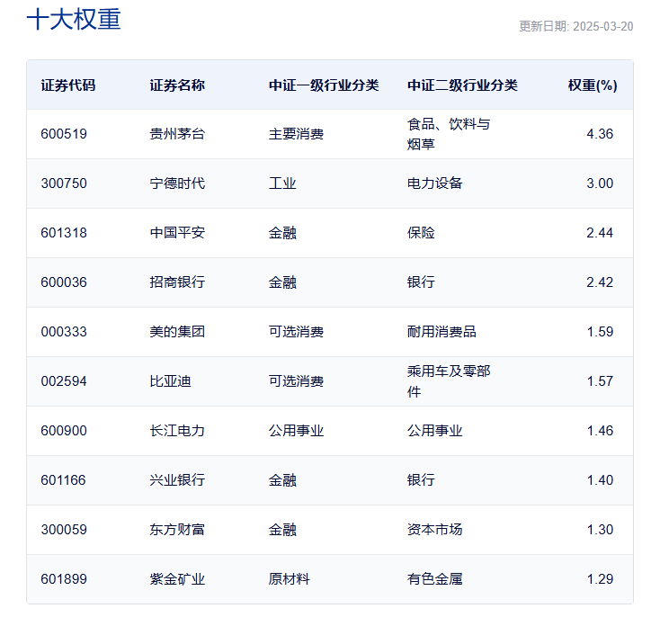Select the 招商银行 name cell
651x644 pixels.
[x=177, y=282]
